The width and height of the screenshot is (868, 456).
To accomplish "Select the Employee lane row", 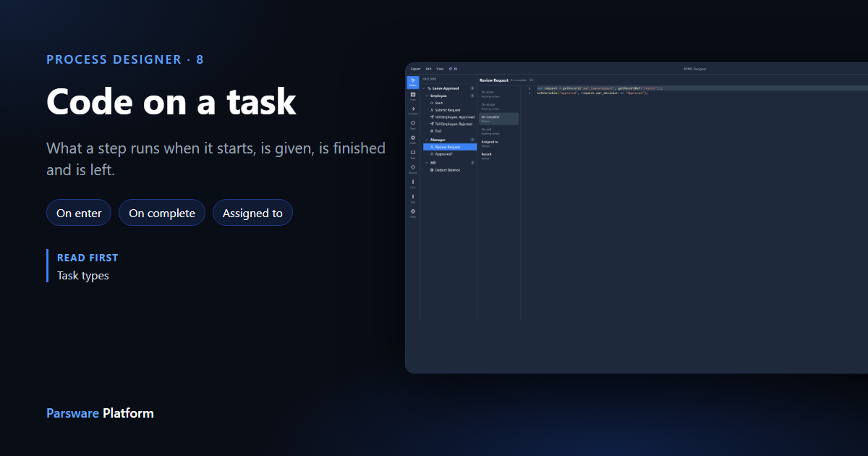I will point(448,96).
